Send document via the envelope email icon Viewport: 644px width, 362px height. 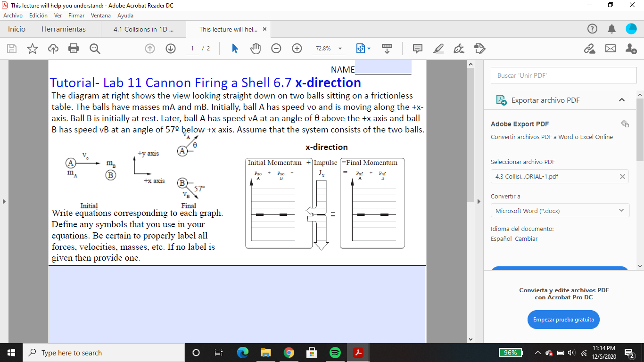coord(611,49)
